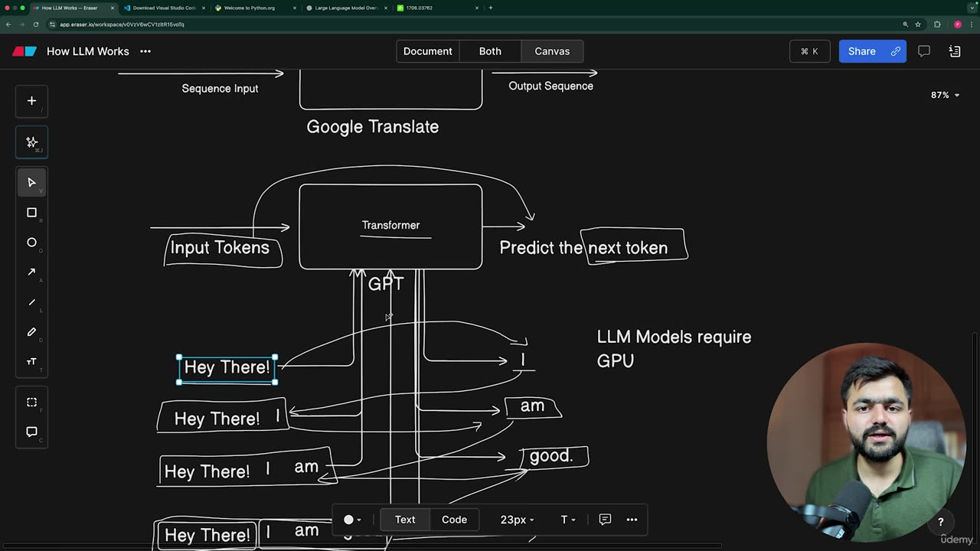Copy share link using the chain icon
This screenshot has height=551, width=980.
896,51
